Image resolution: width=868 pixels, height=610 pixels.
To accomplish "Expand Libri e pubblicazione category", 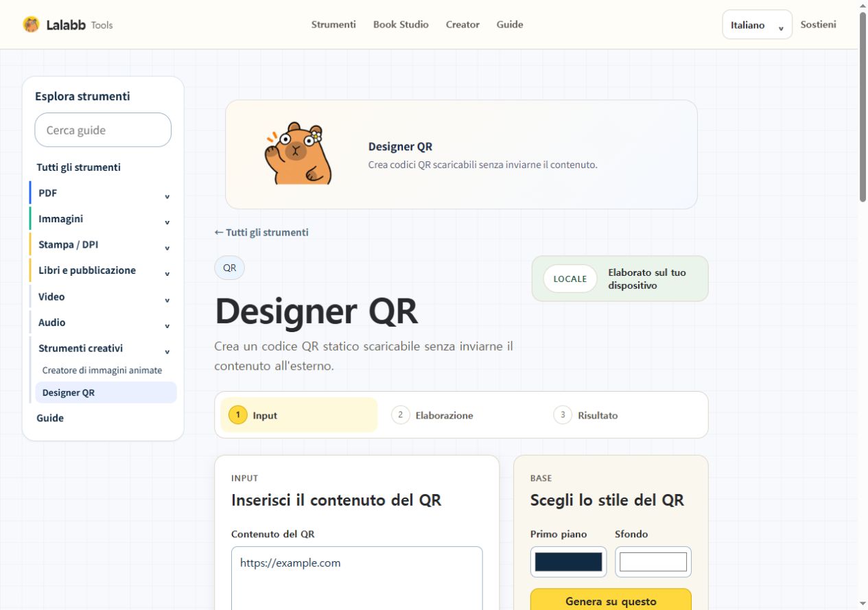I will coord(103,270).
